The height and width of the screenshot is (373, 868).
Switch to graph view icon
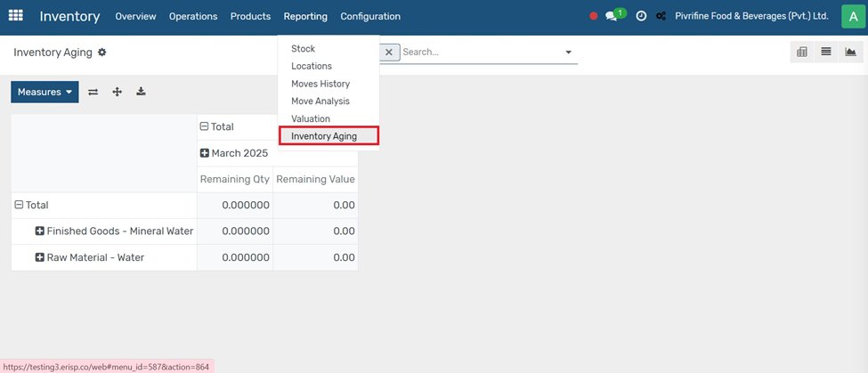(851, 52)
